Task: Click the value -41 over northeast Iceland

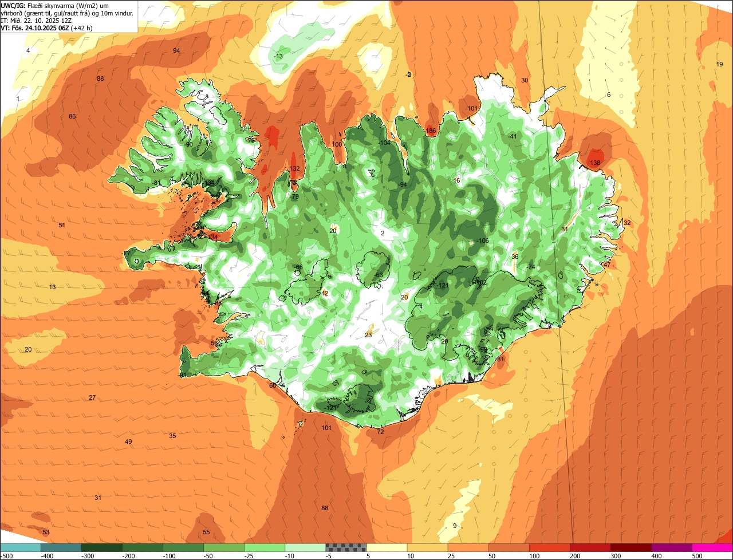Action: click(x=513, y=136)
